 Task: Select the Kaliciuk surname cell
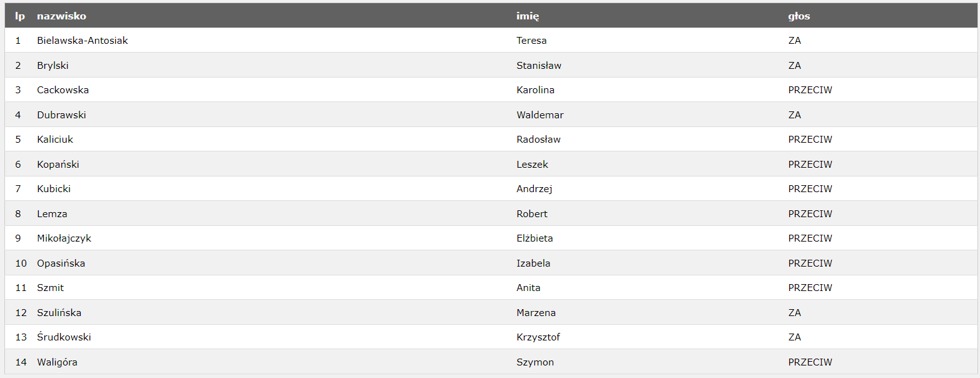(x=55, y=140)
